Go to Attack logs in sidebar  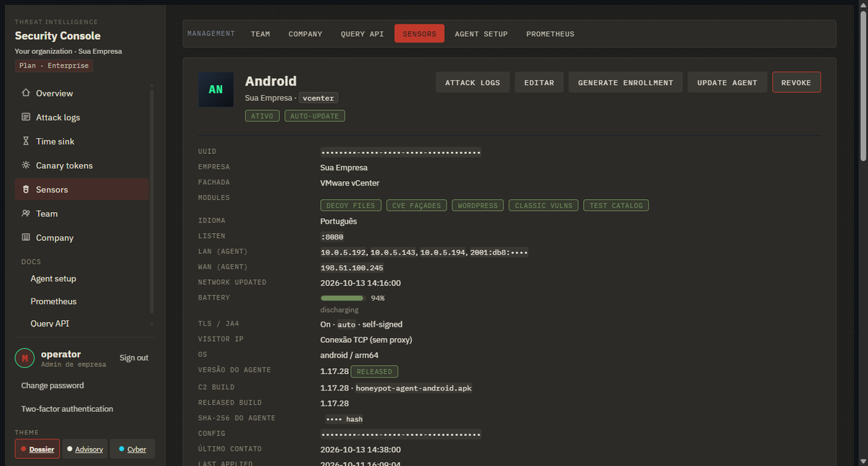(82, 117)
